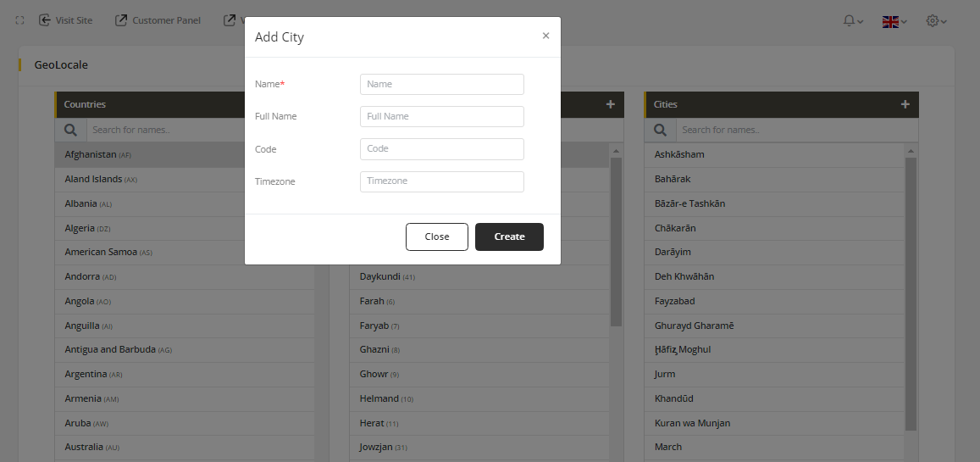Focus the Full Name text field
The image size is (980, 462).
(x=441, y=116)
